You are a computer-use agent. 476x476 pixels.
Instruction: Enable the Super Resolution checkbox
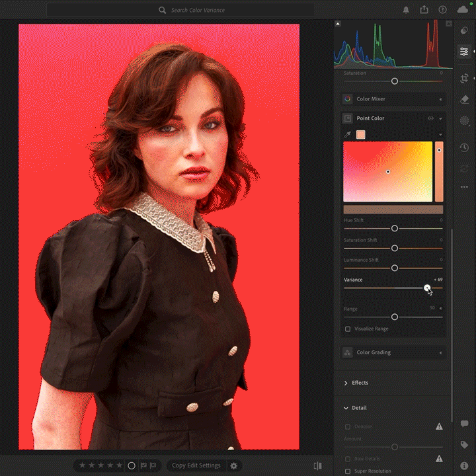coord(348,471)
